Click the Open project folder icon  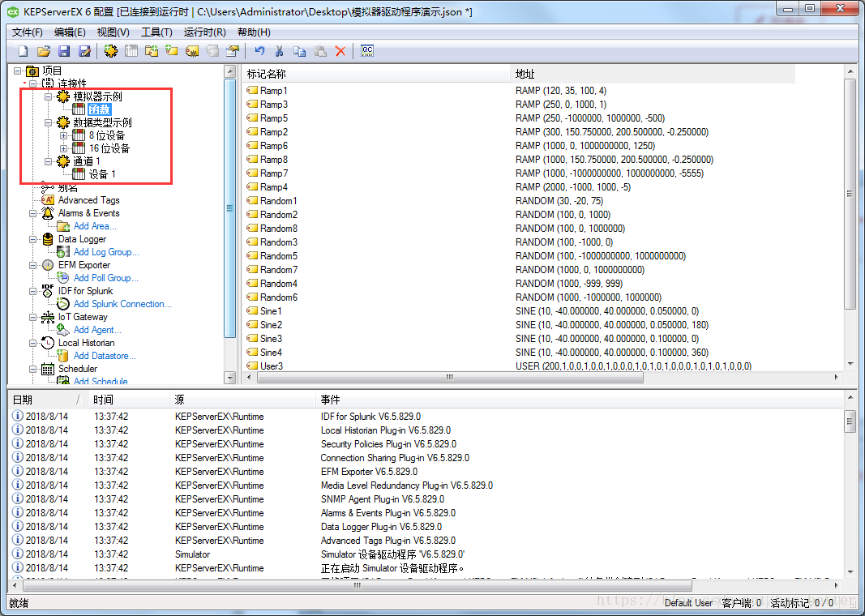pyautogui.click(x=44, y=51)
